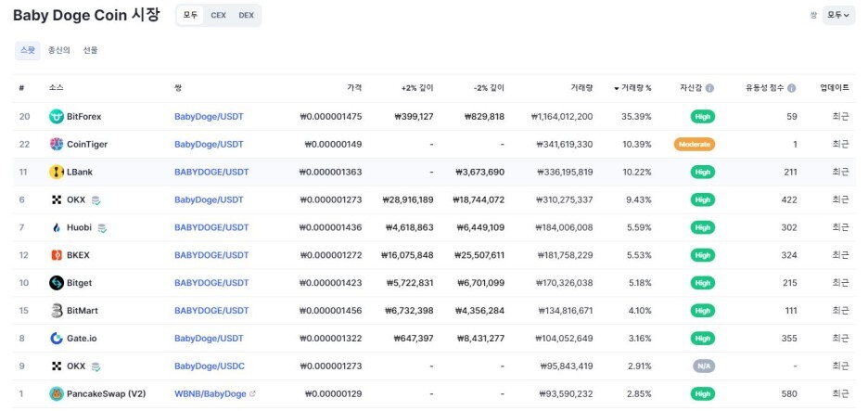Click verified reserve icon in OKX USDT row
Viewport: 868px width, 411px height.
[96, 200]
